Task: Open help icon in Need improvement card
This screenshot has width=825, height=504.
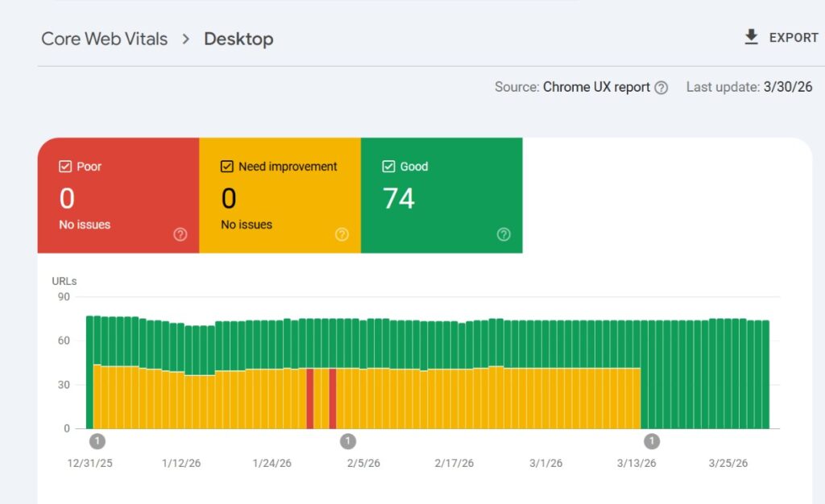Action: (x=342, y=234)
